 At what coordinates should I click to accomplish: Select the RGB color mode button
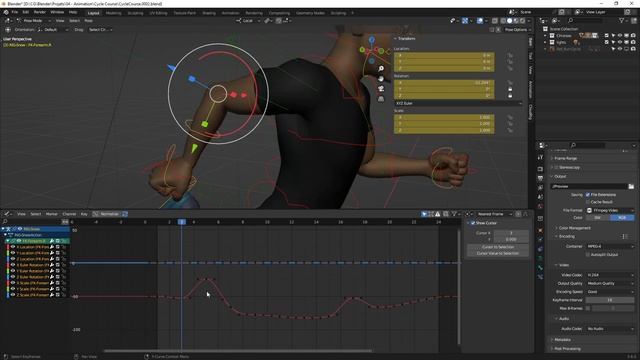pos(622,218)
